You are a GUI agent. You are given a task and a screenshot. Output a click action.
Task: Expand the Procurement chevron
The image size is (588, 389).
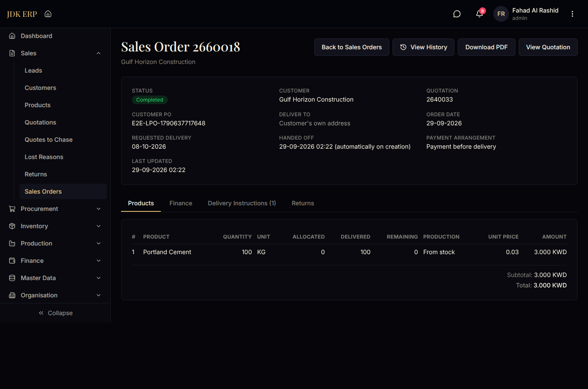(x=99, y=209)
